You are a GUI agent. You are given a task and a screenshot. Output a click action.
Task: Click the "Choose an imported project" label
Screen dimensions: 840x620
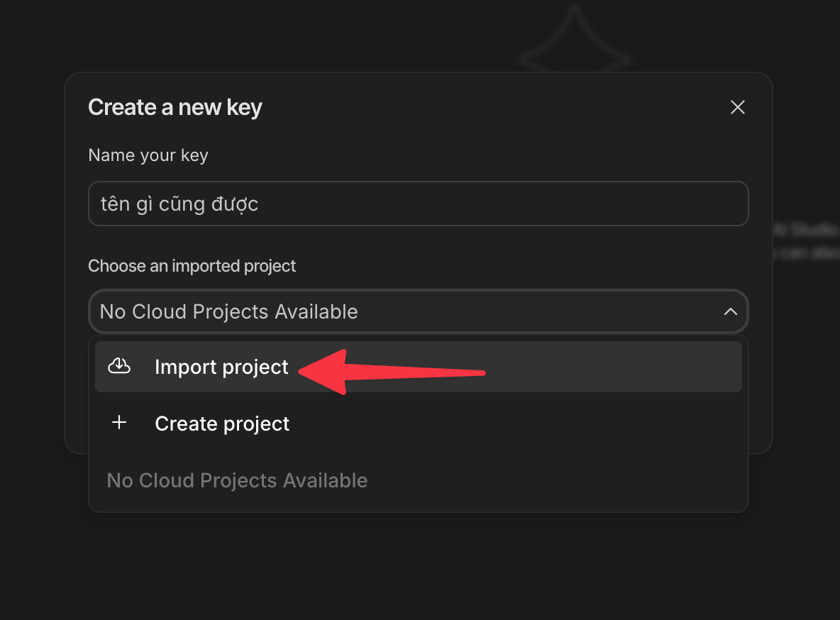click(192, 266)
